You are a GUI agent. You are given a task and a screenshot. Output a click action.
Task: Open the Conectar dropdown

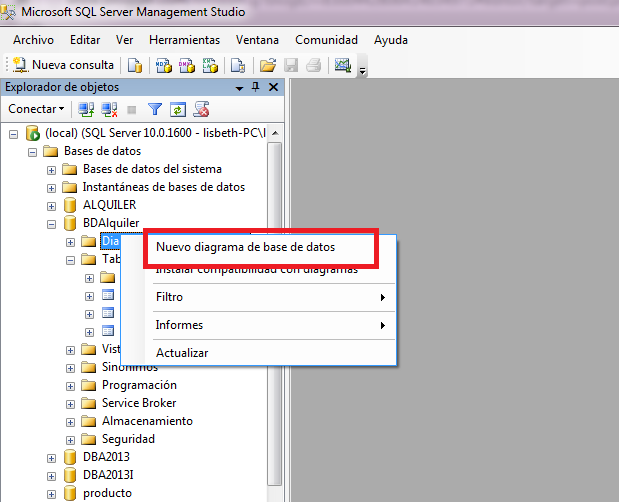37,109
